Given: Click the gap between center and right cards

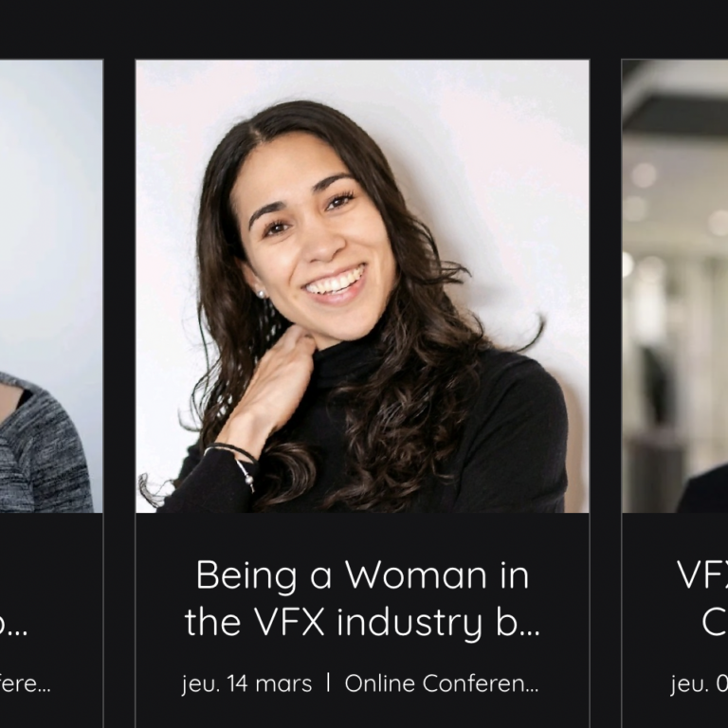Looking at the screenshot, I should coord(606,379).
